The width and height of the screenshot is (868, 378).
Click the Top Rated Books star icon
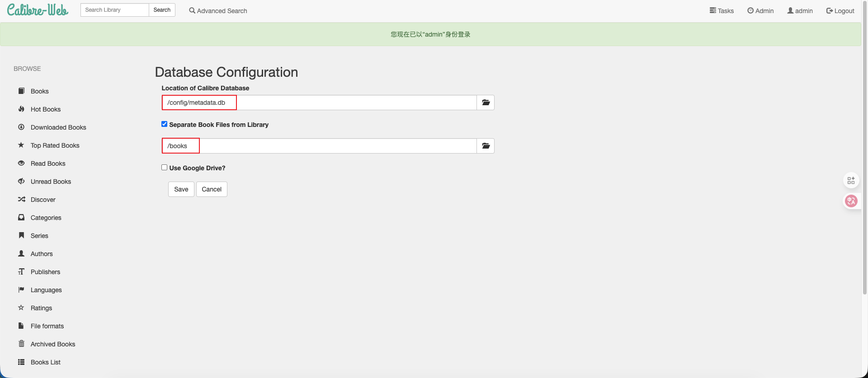pos(21,145)
